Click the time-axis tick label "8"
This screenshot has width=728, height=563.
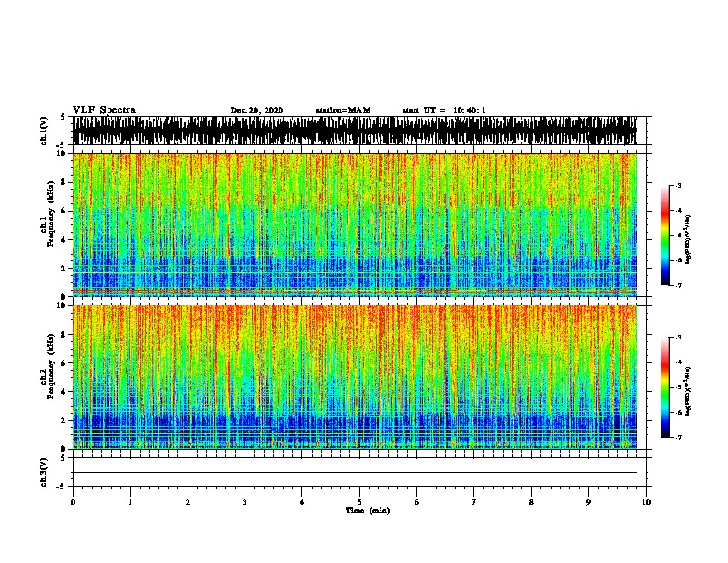531,502
